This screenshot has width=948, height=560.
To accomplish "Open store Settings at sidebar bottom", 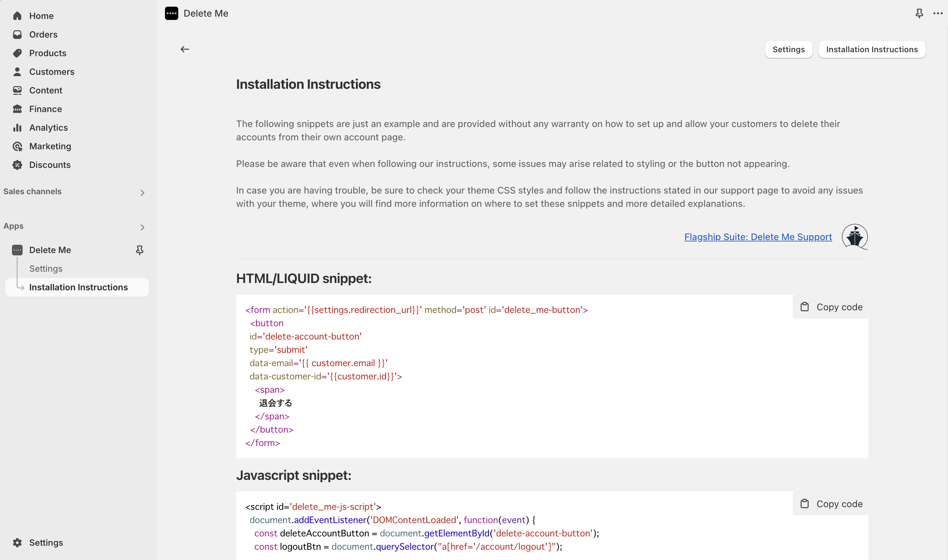I will 46,542.
